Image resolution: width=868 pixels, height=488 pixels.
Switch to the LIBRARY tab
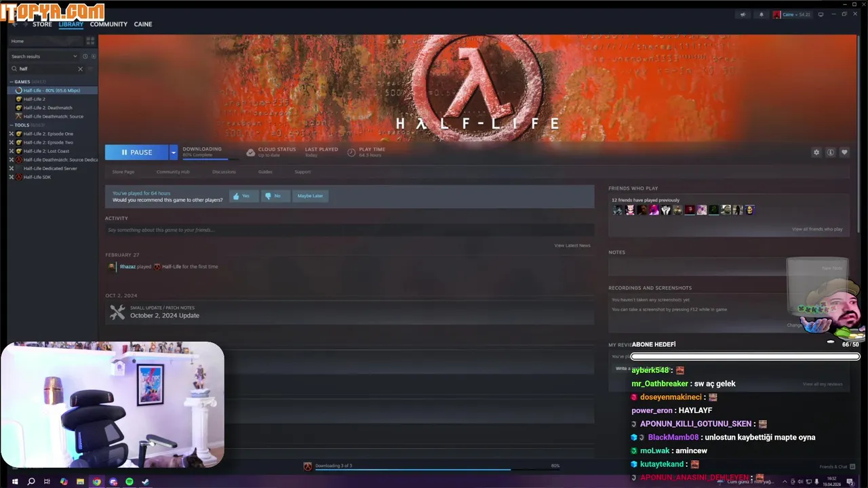point(71,24)
